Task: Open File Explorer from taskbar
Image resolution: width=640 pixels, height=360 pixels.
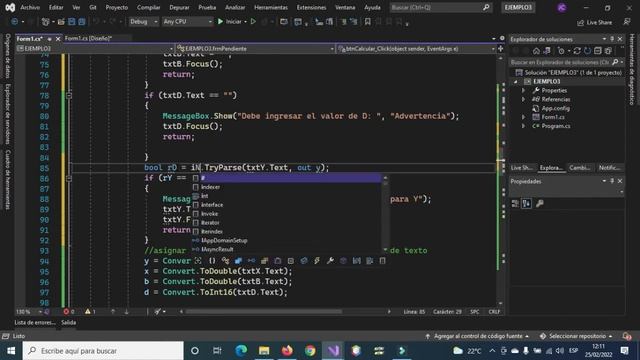Action: [x=264, y=351]
